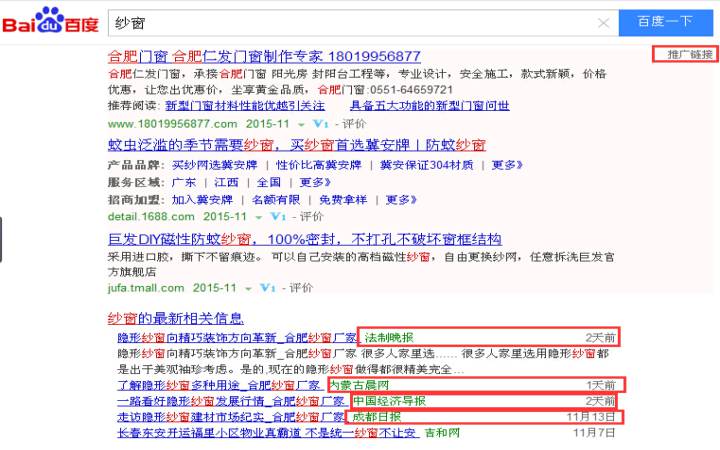Open 纱窗的最新相关信息 heading link

pyautogui.click(x=175, y=318)
